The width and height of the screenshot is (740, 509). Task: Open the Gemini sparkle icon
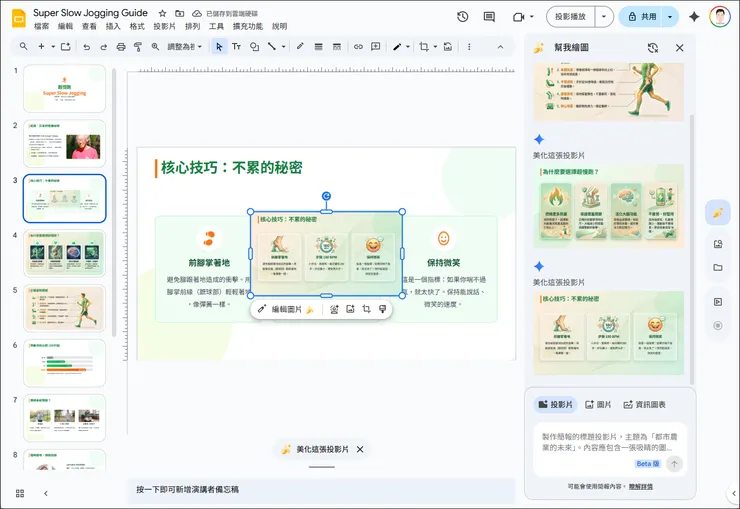click(x=694, y=17)
